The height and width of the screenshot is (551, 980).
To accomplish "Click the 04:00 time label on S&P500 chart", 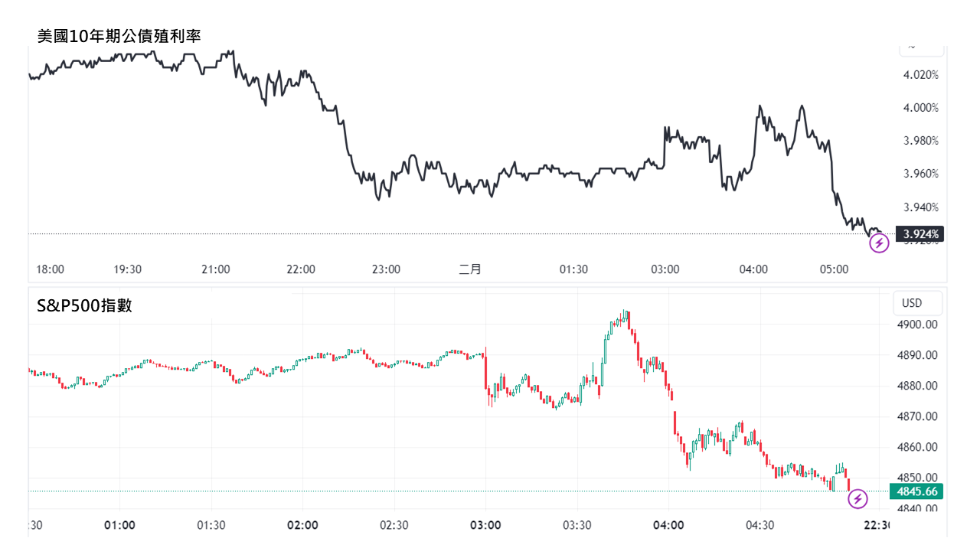I will (668, 525).
